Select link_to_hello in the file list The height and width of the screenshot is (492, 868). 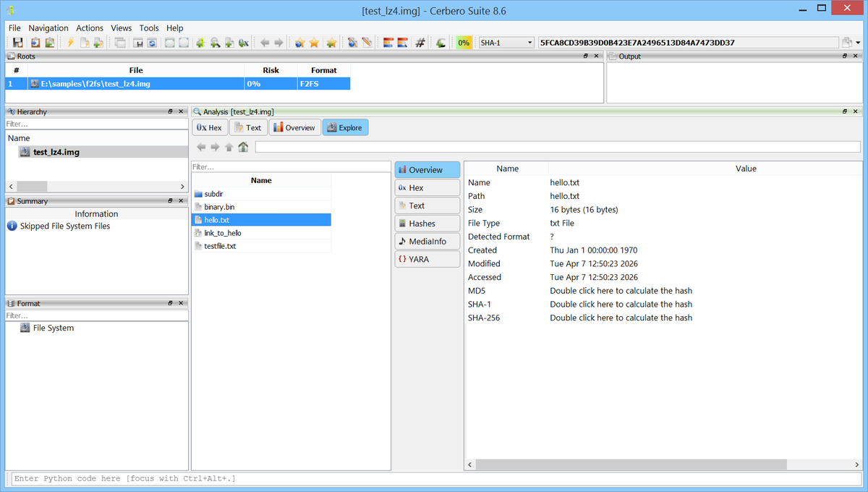[x=261, y=233]
